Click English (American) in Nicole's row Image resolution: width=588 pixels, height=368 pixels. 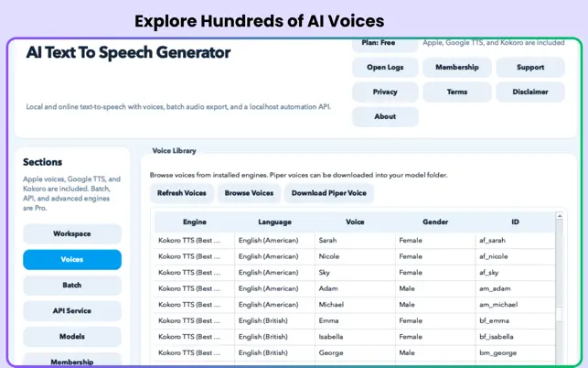tap(275, 256)
